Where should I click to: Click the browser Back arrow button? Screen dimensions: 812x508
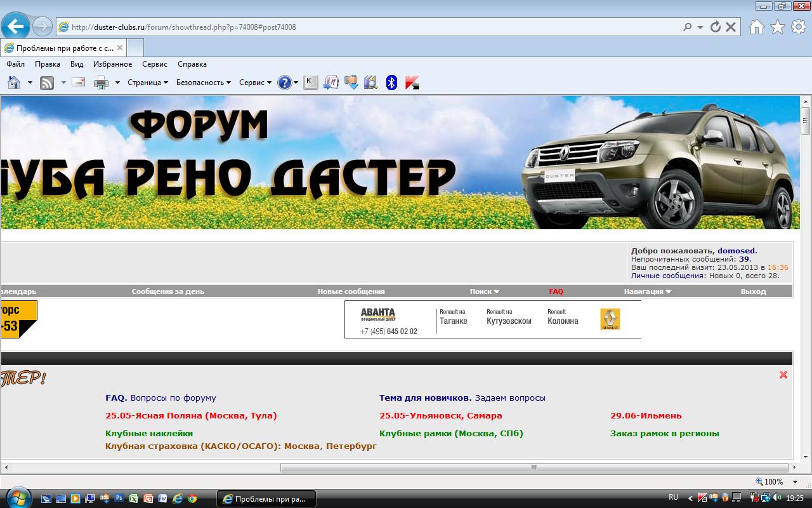[16, 27]
